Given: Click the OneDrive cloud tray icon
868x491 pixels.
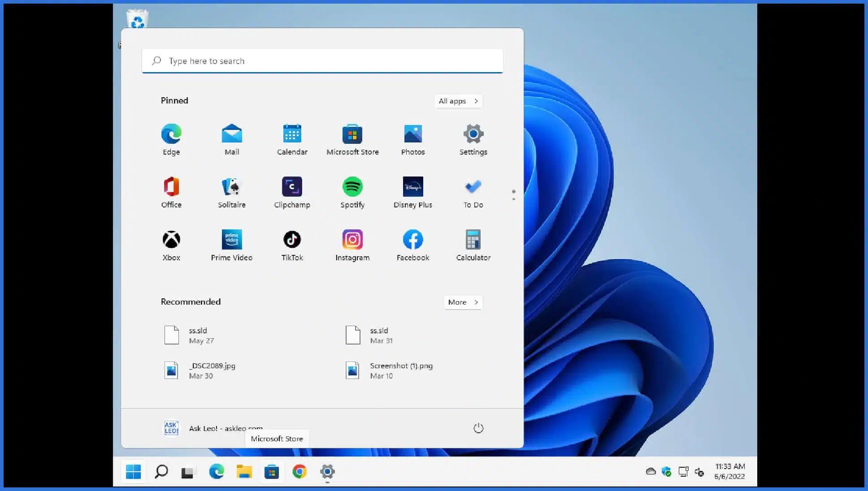Looking at the screenshot, I should (x=651, y=471).
